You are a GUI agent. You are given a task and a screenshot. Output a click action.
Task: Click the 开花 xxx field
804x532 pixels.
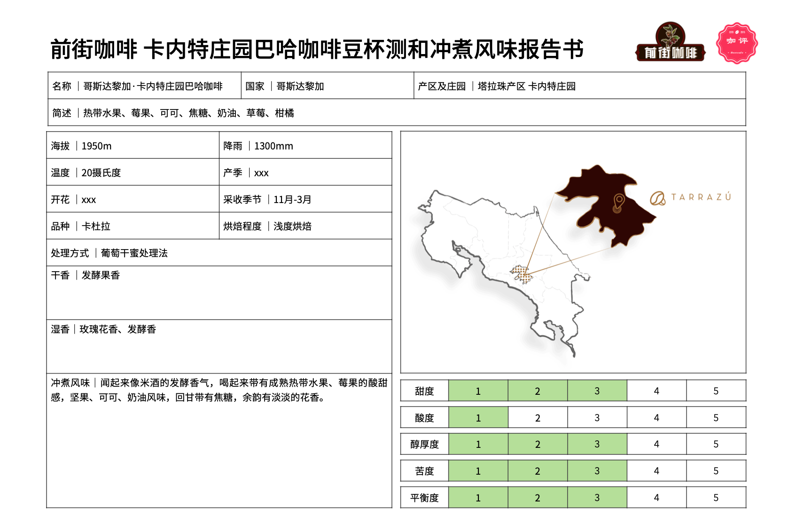pos(133,199)
